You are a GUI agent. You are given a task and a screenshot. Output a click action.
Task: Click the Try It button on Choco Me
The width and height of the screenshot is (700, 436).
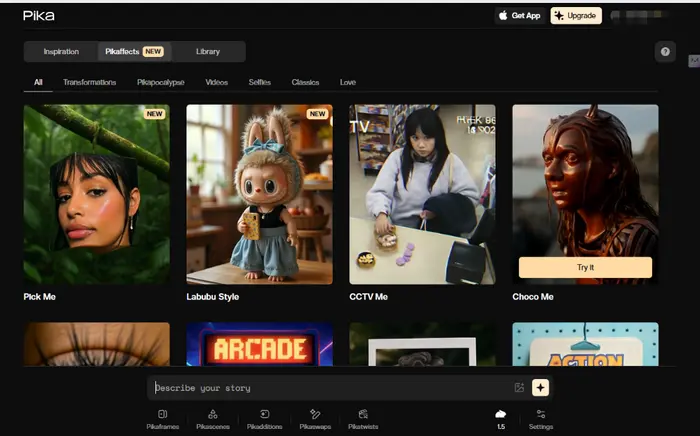click(x=585, y=267)
